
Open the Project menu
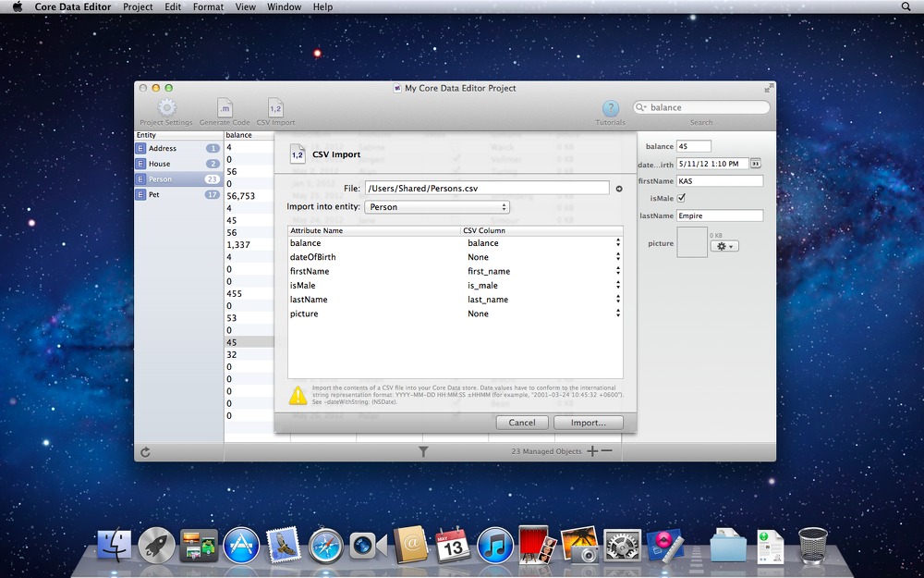[138, 7]
